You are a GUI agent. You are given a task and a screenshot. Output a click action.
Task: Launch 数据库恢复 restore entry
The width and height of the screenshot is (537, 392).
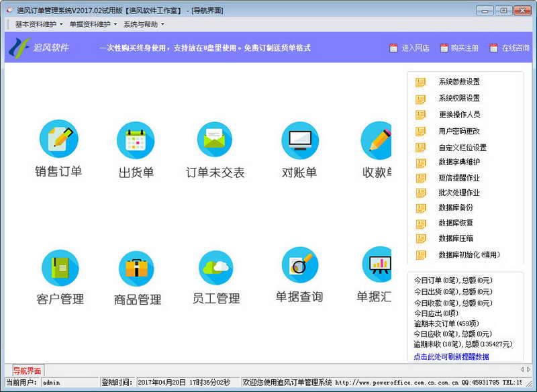pyautogui.click(x=456, y=223)
